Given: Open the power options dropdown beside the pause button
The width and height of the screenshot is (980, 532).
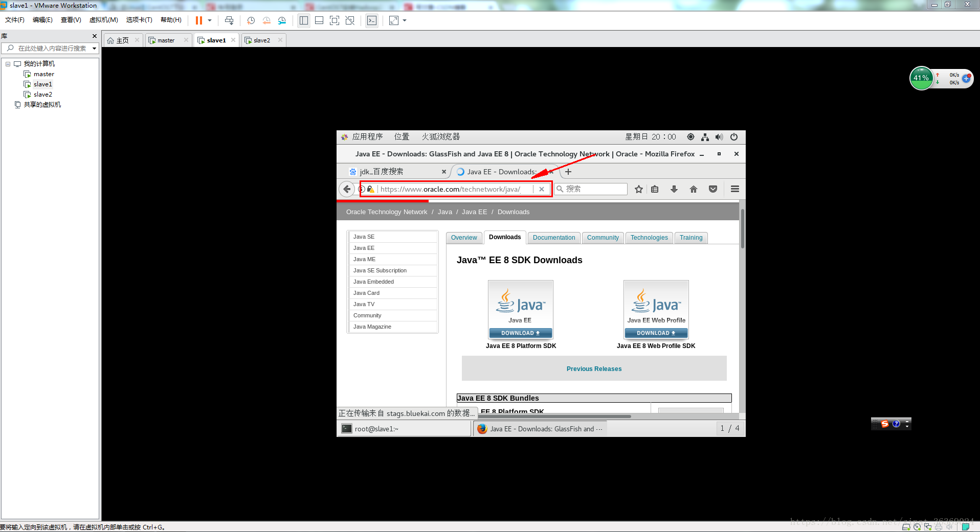Looking at the screenshot, I should tap(210, 20).
